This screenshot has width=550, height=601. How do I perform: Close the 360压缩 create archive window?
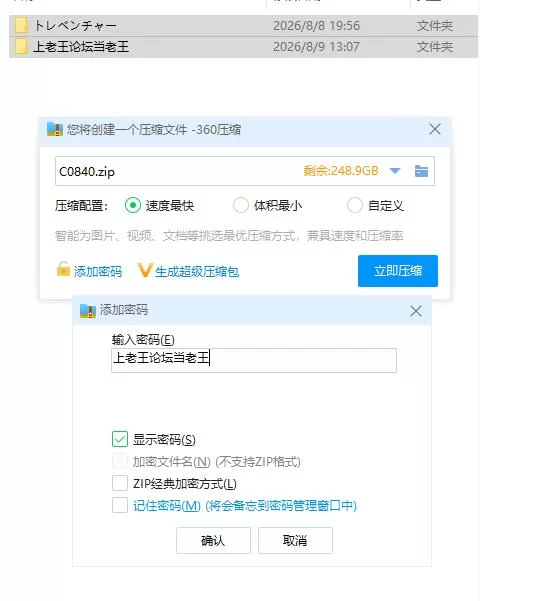[435, 129]
